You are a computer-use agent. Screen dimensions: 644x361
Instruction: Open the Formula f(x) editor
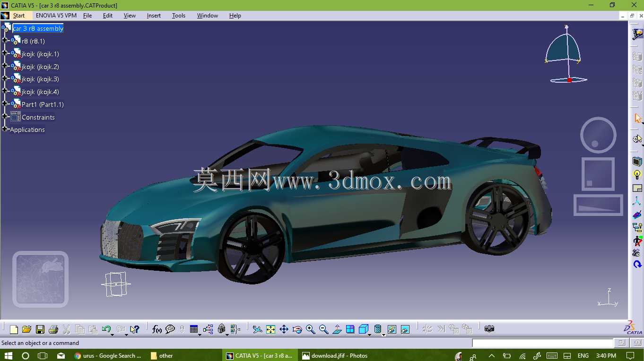pyautogui.click(x=157, y=329)
